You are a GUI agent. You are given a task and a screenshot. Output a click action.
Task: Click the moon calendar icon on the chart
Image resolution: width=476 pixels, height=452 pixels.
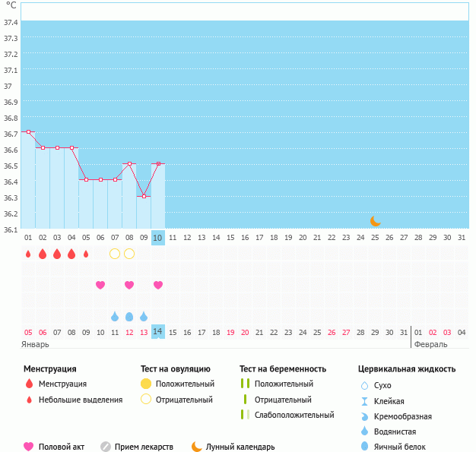coord(375,221)
